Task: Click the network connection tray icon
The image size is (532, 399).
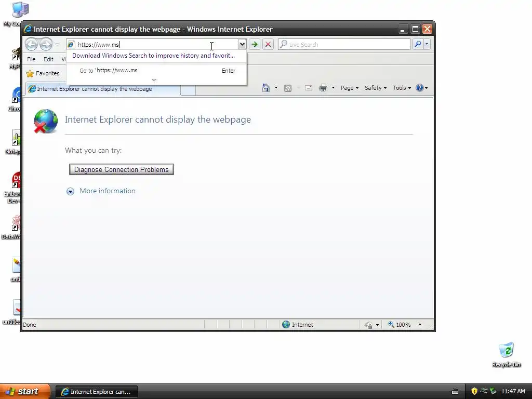Action: 484,391
